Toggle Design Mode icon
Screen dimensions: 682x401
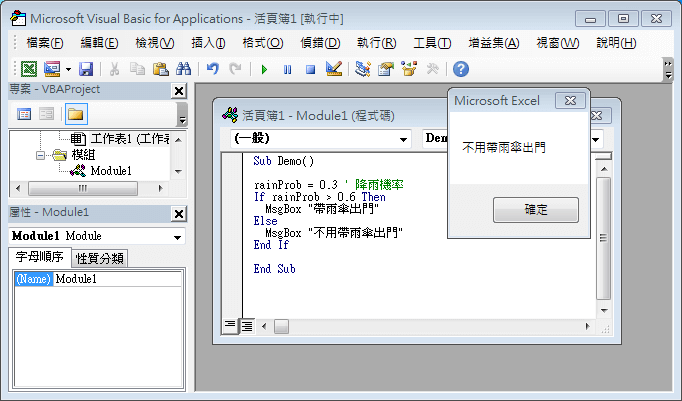click(x=334, y=69)
